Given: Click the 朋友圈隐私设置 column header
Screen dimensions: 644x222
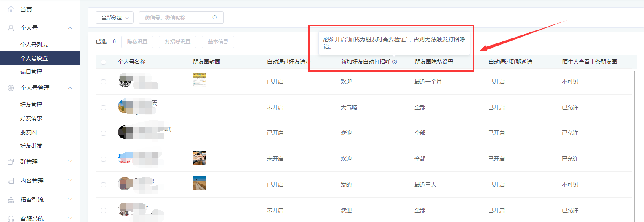Looking at the screenshot, I should (x=434, y=62).
